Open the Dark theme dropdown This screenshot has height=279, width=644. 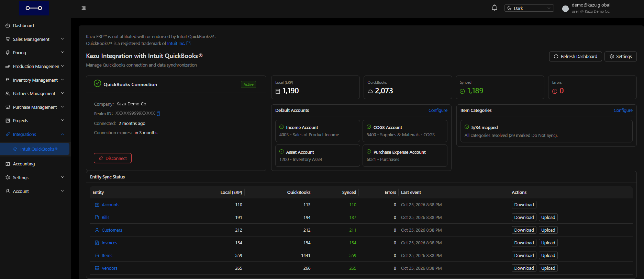(529, 8)
